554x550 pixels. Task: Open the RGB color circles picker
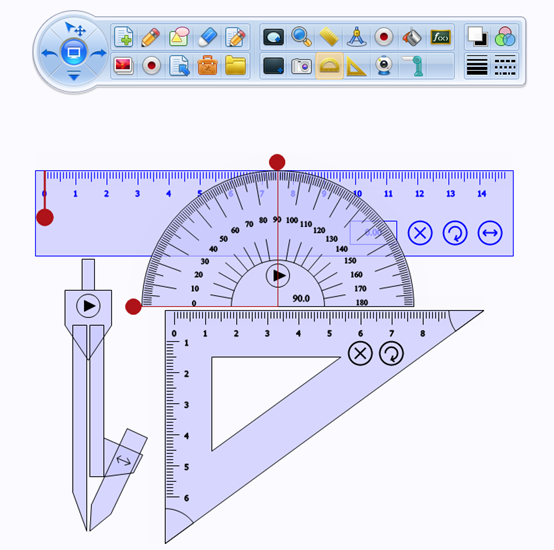505,37
